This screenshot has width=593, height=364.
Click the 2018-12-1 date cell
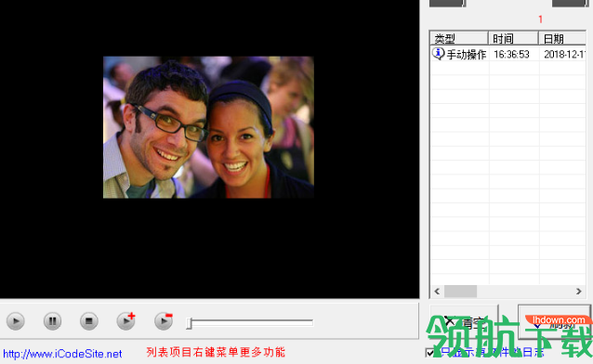[564, 55]
